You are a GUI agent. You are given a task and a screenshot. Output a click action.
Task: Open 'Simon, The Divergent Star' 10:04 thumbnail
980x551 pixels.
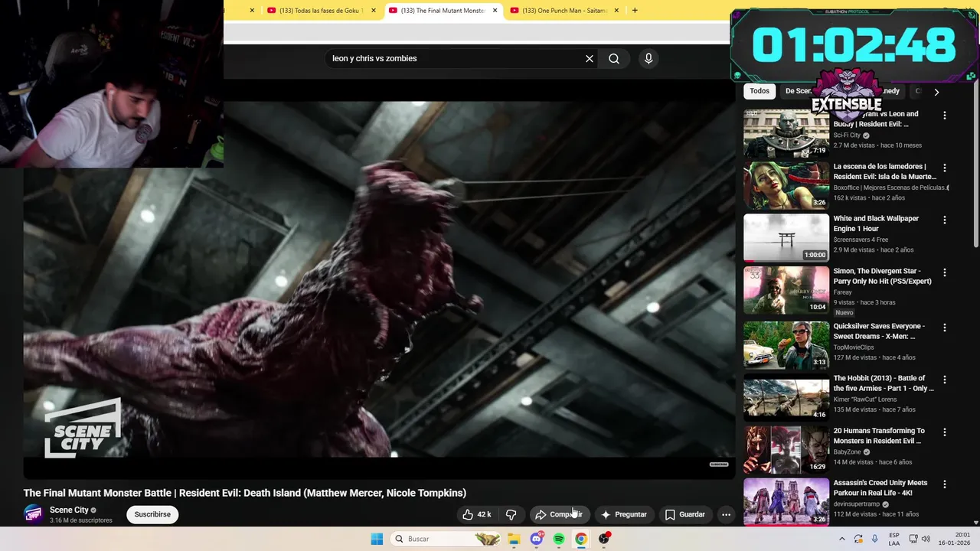(x=786, y=290)
